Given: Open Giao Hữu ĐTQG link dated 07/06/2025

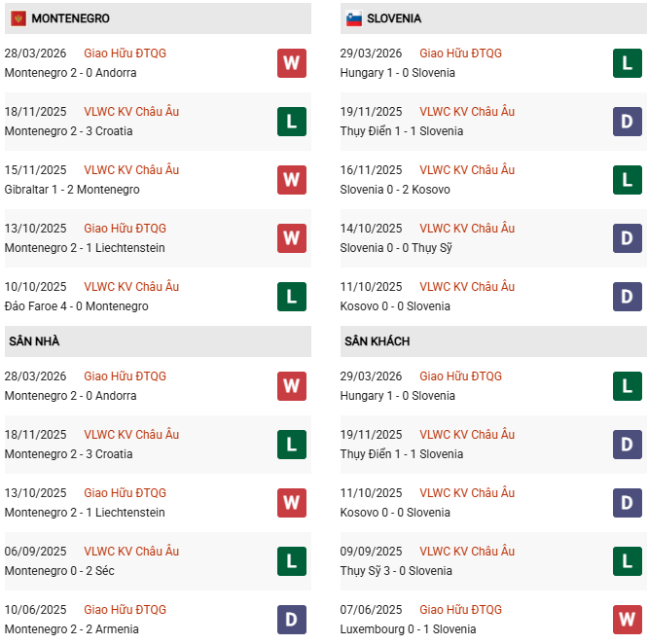Looking at the screenshot, I should click(x=460, y=610).
